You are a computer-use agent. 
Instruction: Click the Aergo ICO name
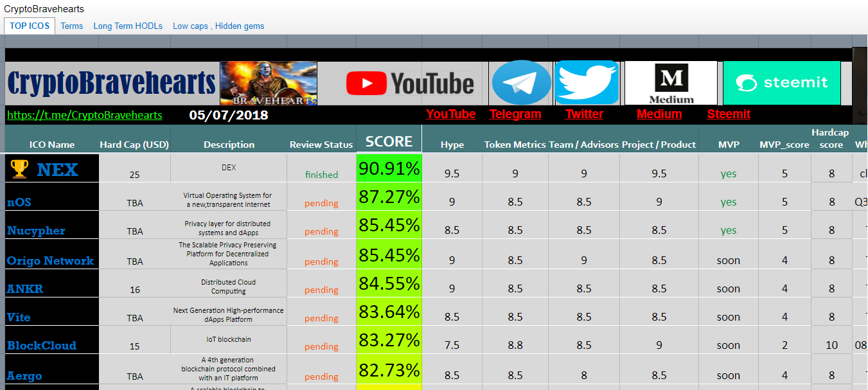pyautogui.click(x=24, y=376)
